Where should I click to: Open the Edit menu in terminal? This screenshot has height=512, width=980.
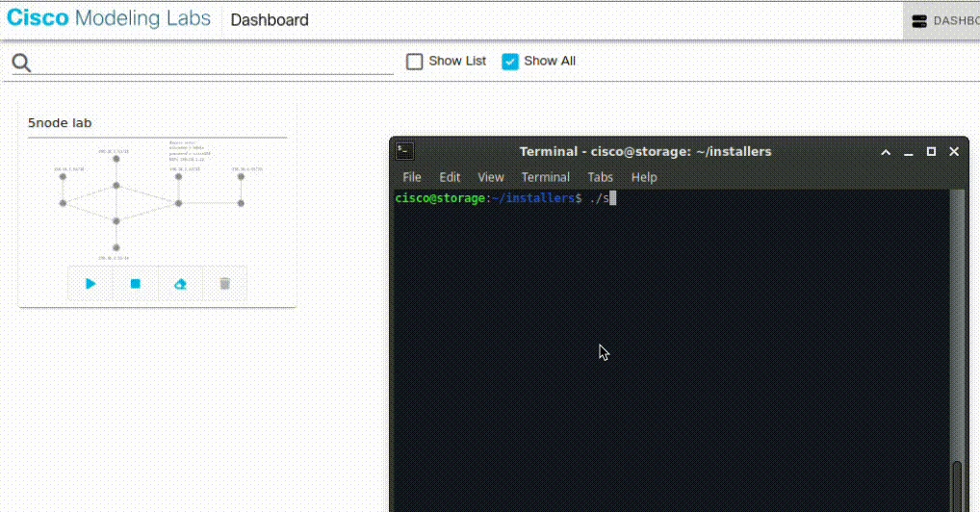coord(450,177)
